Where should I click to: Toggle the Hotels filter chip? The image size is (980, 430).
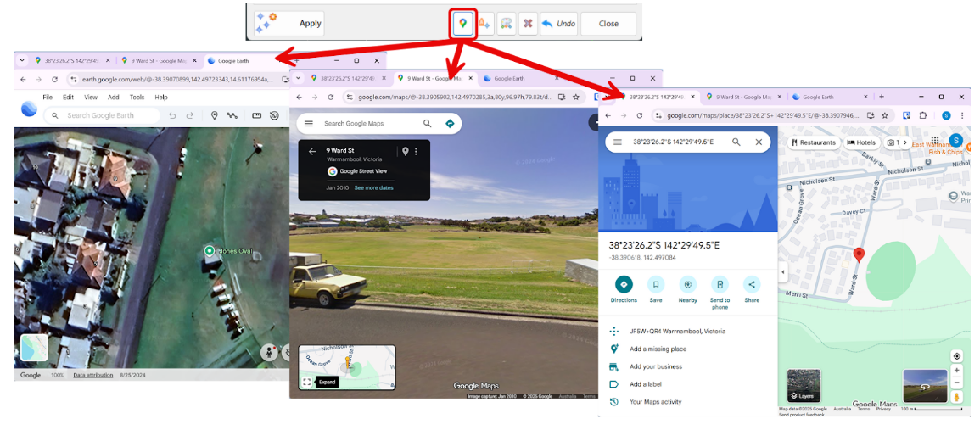(x=860, y=142)
